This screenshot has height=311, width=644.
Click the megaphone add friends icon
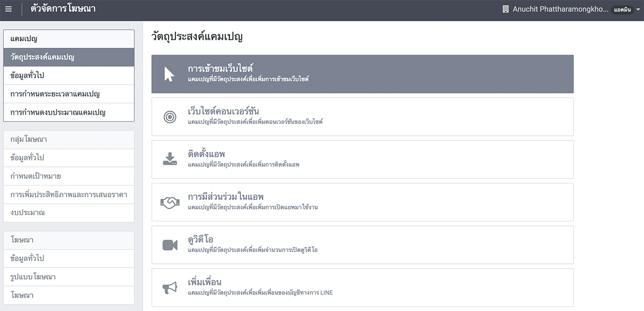(x=170, y=288)
